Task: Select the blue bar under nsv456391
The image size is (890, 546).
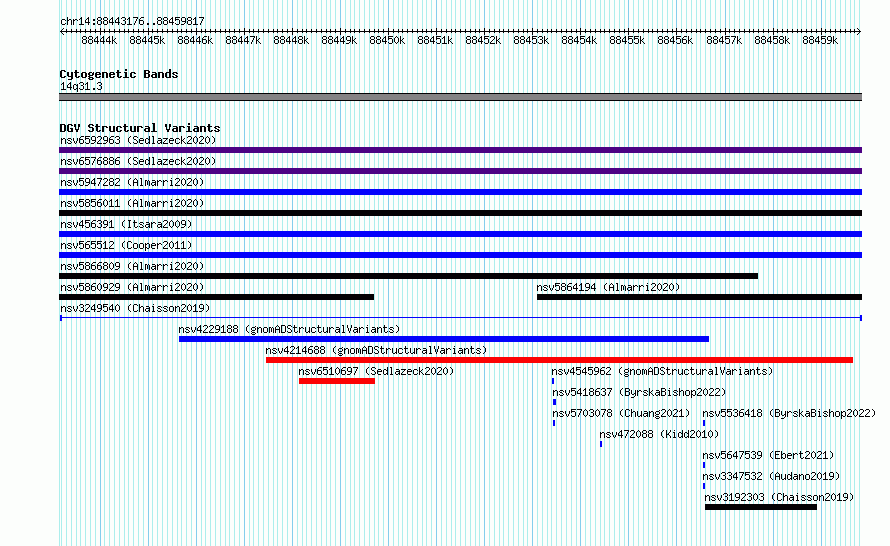Action: tap(460, 234)
